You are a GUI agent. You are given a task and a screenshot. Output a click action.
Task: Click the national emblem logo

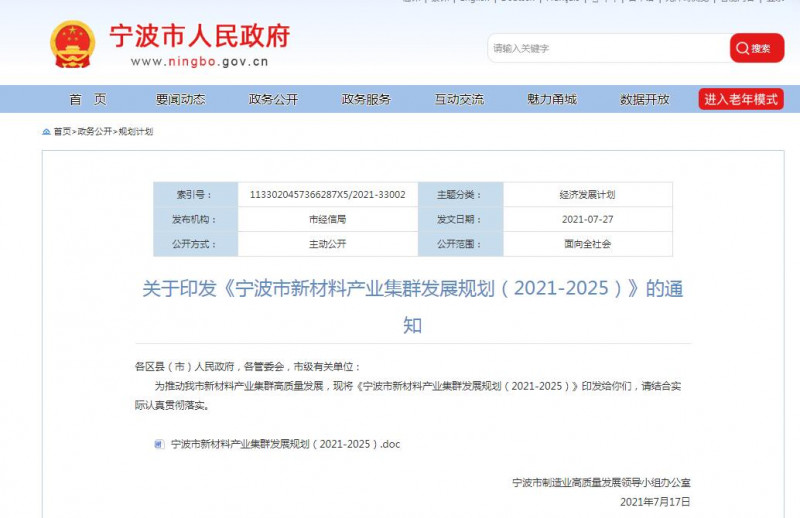(x=73, y=44)
